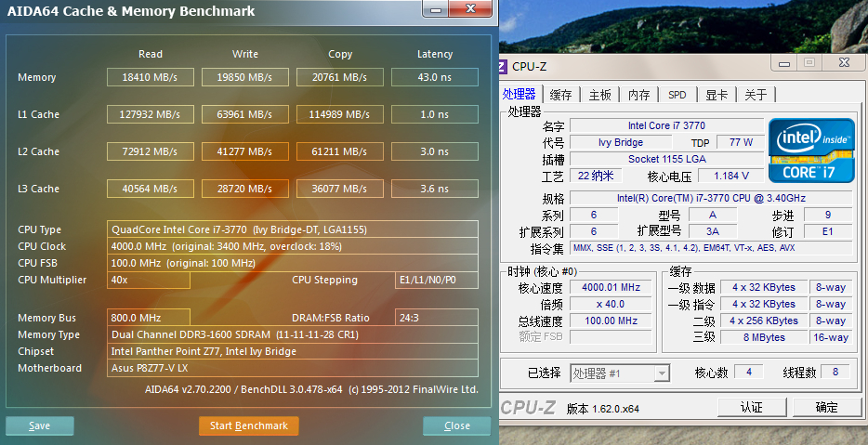Switch to the 缓存 tab in CPU-Z
The height and width of the screenshot is (445, 868).
tap(560, 95)
